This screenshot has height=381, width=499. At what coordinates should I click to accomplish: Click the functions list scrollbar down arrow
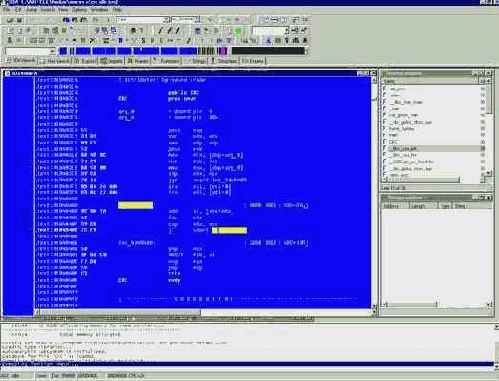(489, 173)
